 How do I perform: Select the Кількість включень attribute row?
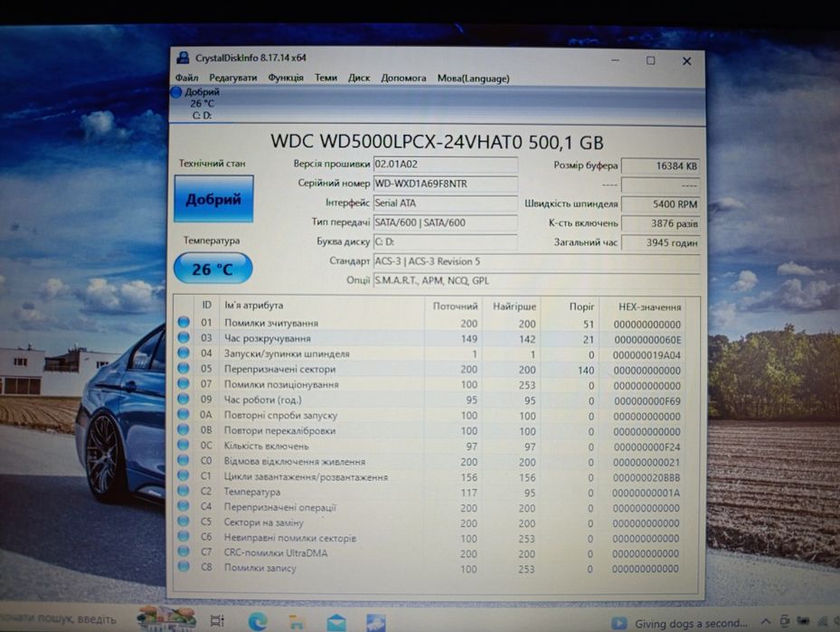(x=429, y=446)
